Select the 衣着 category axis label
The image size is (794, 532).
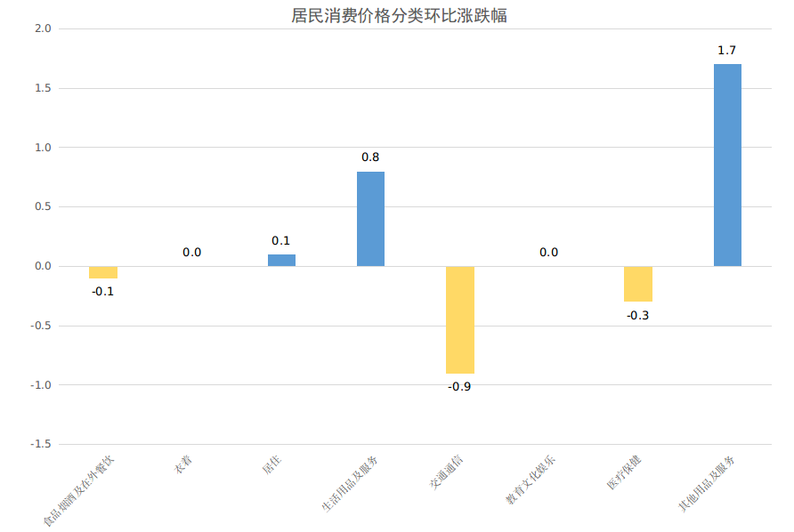point(184,463)
